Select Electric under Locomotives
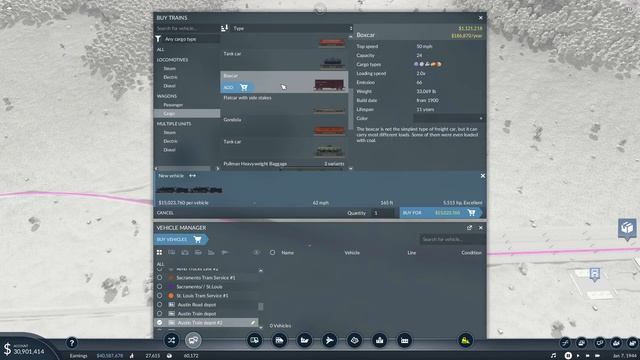Screen dimensions: 640x360 [170, 77]
